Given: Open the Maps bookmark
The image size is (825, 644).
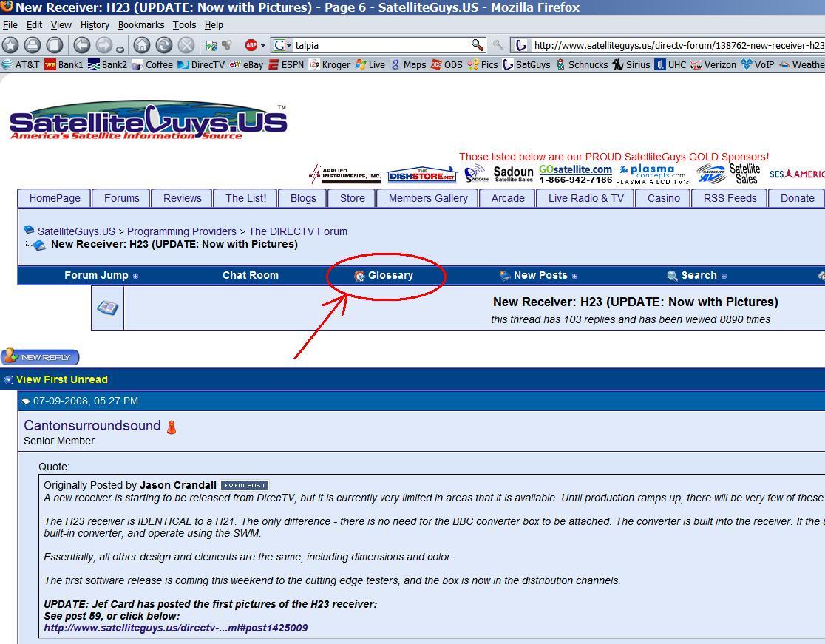Looking at the screenshot, I should (x=408, y=65).
